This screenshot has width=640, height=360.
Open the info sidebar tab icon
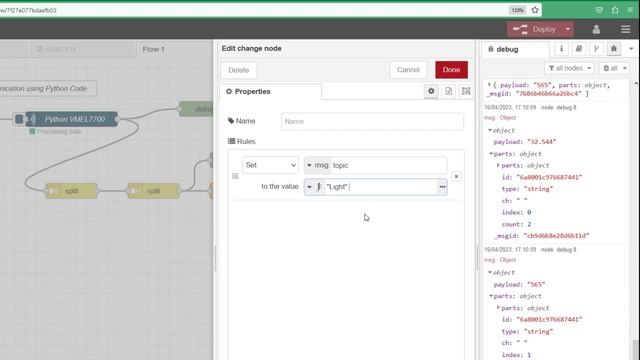(561, 49)
